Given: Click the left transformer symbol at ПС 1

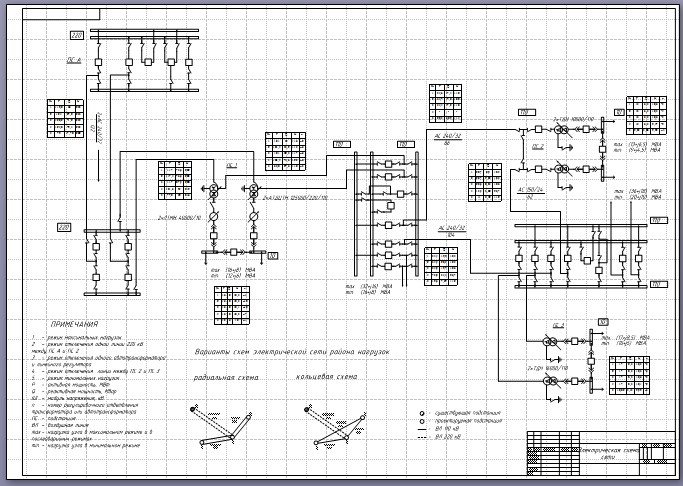Looking at the screenshot, I should pyautogui.click(x=213, y=190).
